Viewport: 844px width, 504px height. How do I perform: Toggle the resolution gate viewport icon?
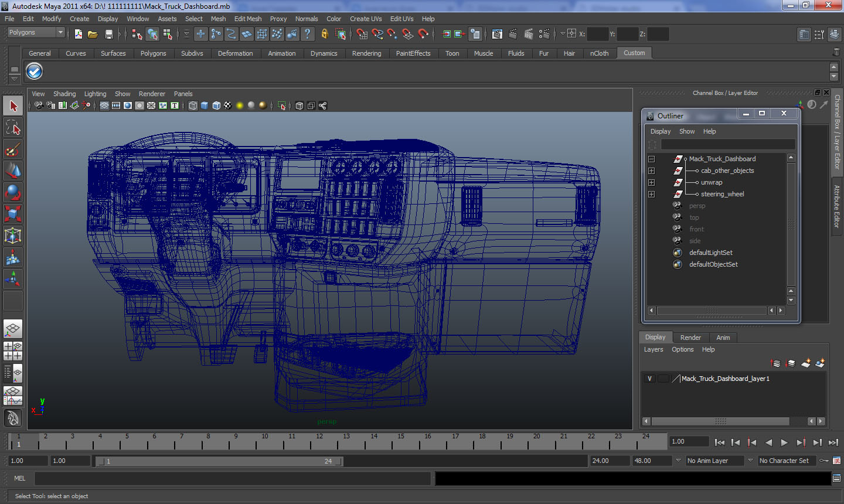click(128, 105)
